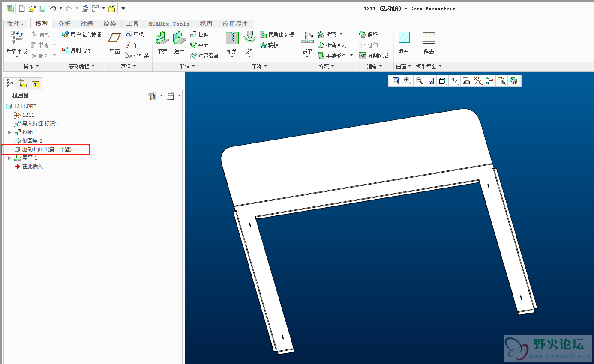The image size is (594, 364).
Task: Click the 用户定义特征 tool
Action: tap(82, 34)
